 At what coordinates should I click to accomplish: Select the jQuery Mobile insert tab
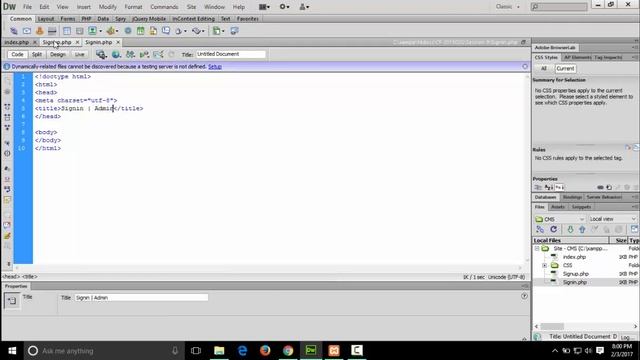point(149,19)
